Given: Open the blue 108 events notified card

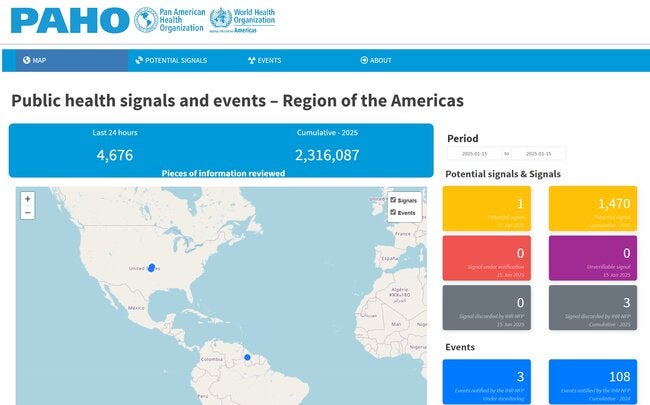Looking at the screenshot, I should 592,382.
